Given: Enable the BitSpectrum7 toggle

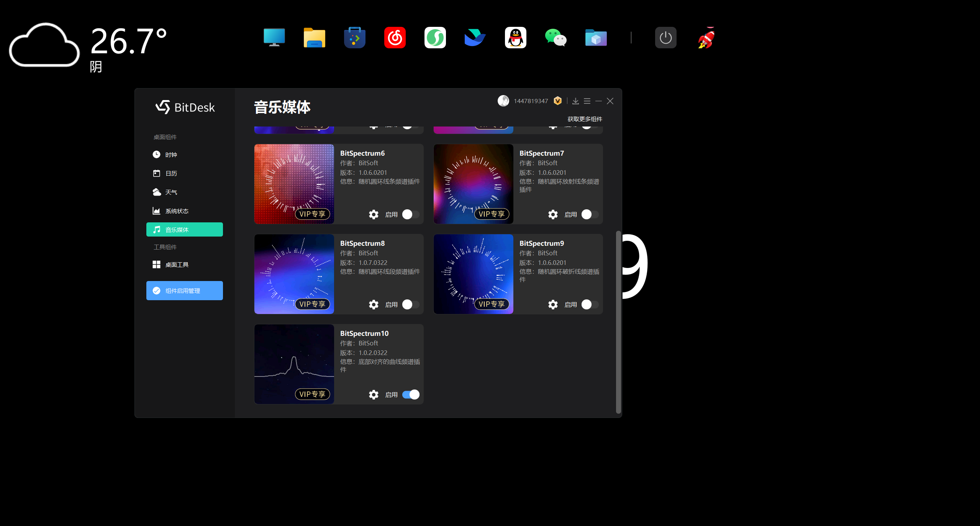Looking at the screenshot, I should click(x=590, y=214).
